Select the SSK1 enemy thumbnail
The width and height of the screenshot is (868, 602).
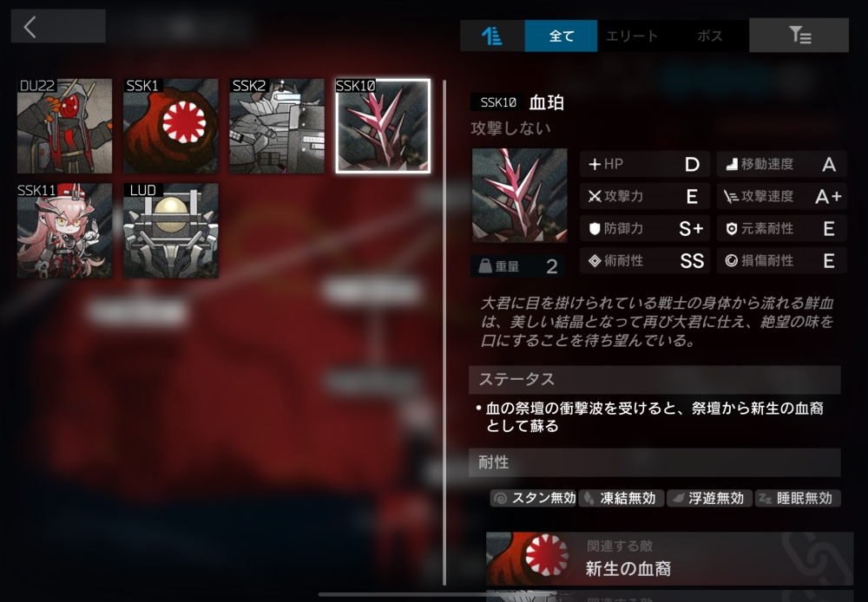170,126
